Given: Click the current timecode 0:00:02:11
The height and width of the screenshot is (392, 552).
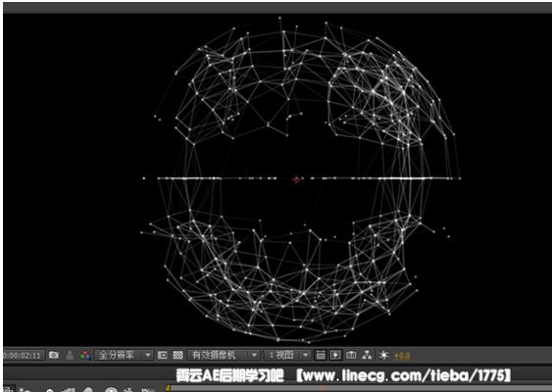Looking at the screenshot, I should (23, 355).
